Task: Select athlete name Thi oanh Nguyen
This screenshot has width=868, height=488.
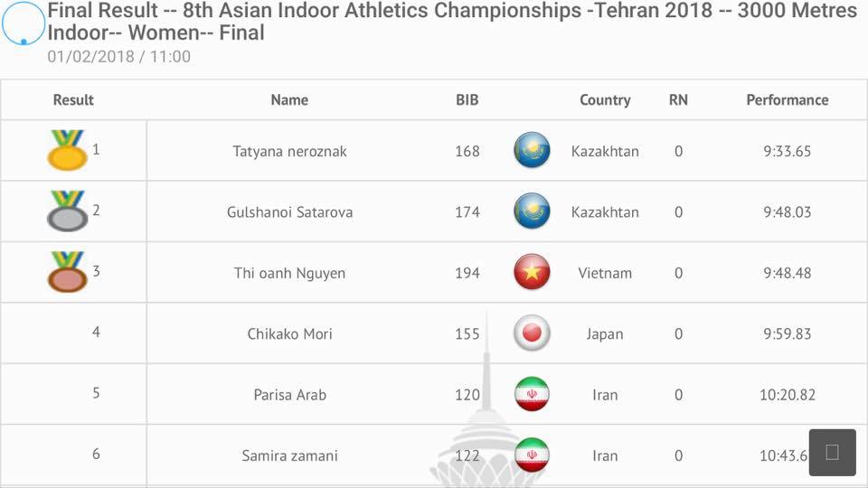Action: pos(289,273)
